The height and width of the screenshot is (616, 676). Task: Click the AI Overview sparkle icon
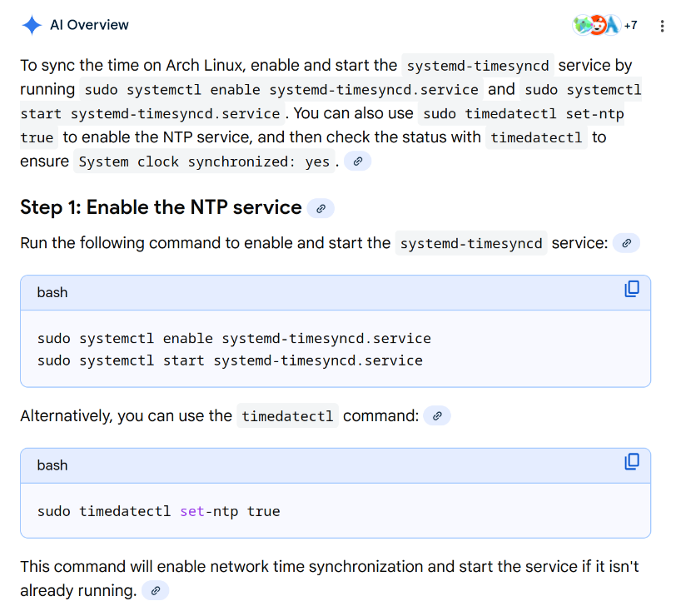pyautogui.click(x=32, y=25)
